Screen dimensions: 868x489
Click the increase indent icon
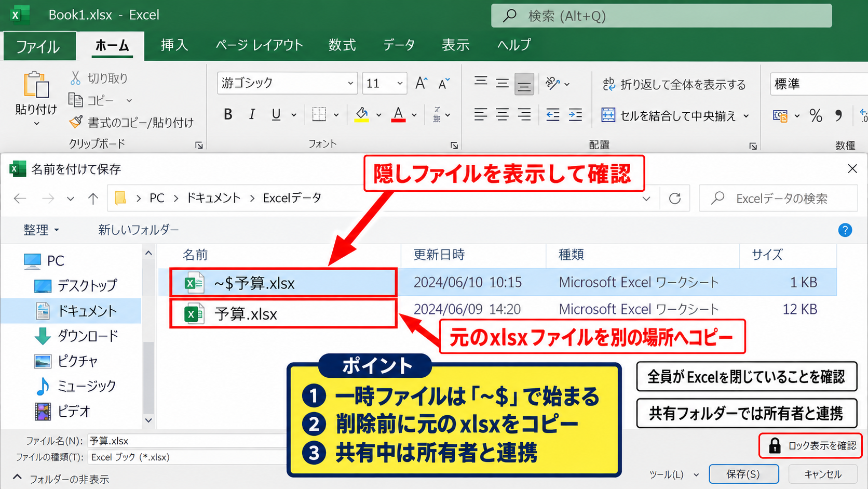coord(575,115)
